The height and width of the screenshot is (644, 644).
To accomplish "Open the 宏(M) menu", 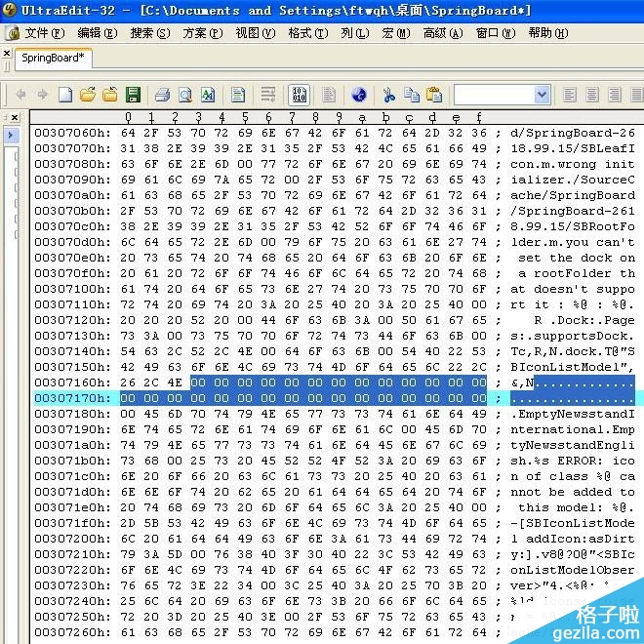I will tap(396, 33).
